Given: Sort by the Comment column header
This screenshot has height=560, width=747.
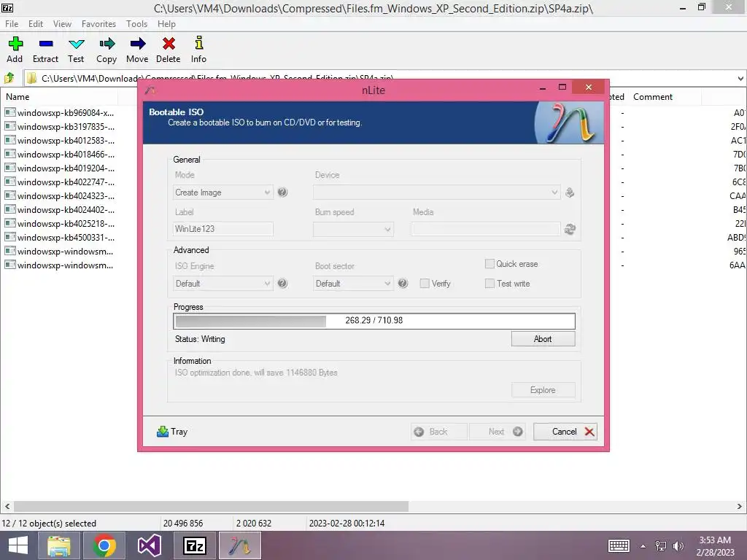Looking at the screenshot, I should (652, 97).
